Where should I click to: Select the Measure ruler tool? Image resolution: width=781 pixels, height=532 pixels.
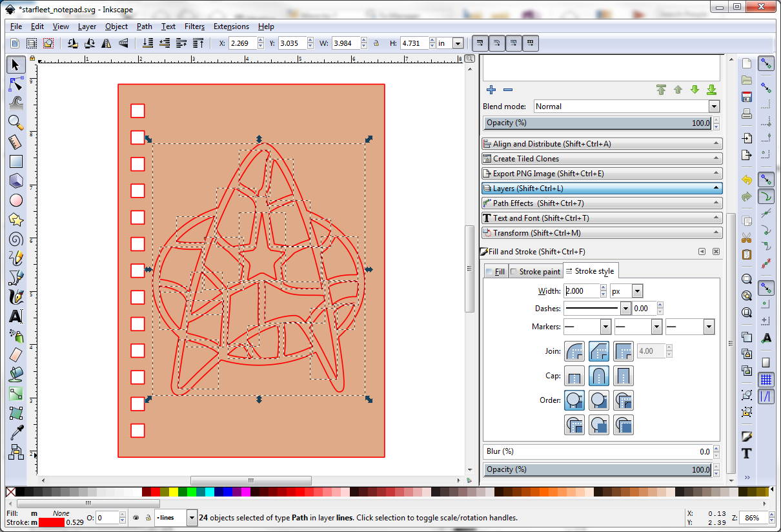16,141
